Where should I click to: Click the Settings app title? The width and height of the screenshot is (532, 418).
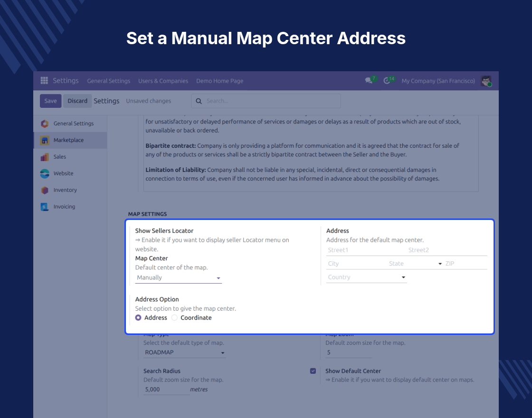[66, 80]
